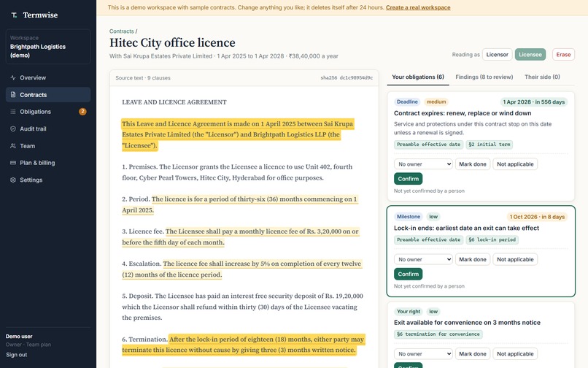Mark Exit available item Not applicable
The image size is (588, 368).
pyautogui.click(x=515, y=353)
